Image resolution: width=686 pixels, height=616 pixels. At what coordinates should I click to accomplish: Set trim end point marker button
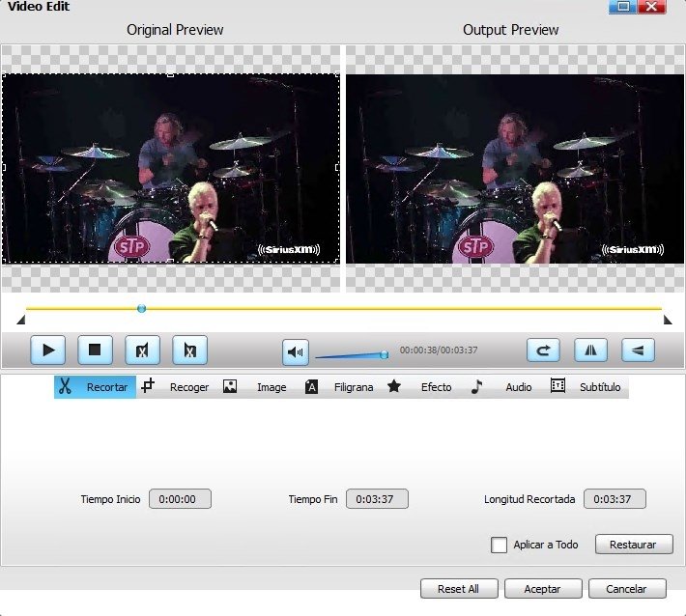[x=189, y=350]
